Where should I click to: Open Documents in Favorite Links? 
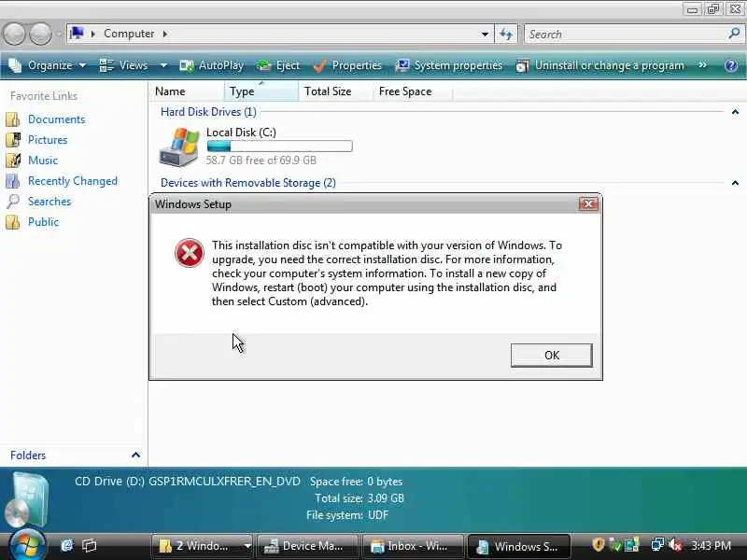[x=56, y=119]
